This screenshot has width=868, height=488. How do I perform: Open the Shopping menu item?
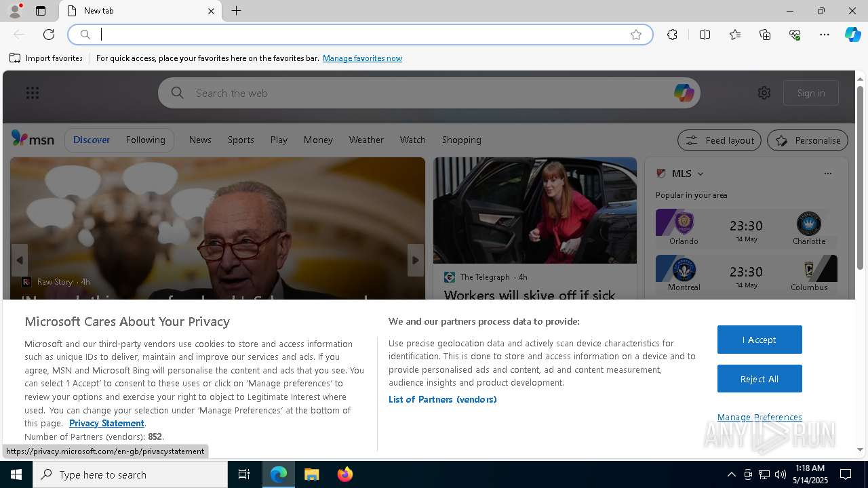click(462, 140)
